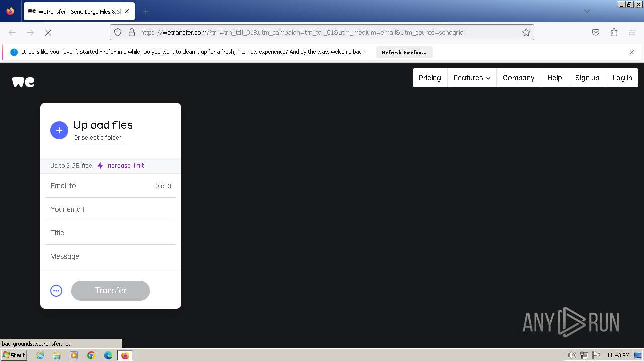The width and height of the screenshot is (644, 362).
Task: Click the network tray icon
Action: [584, 355]
